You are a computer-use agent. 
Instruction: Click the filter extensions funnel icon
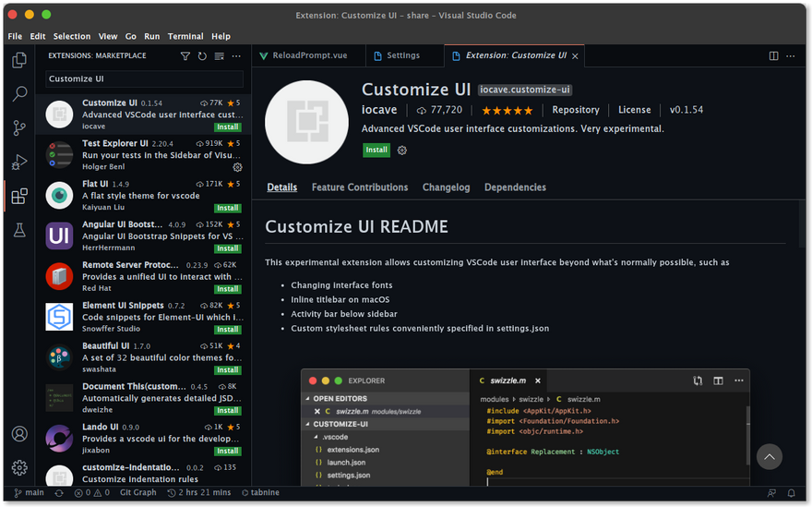point(185,56)
